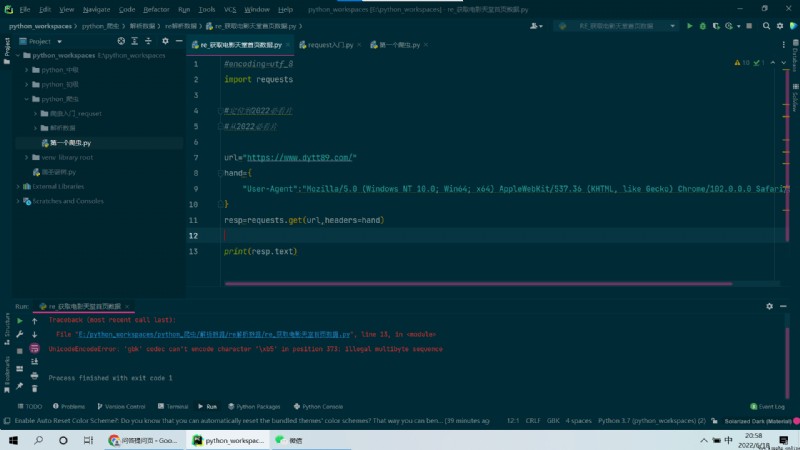Open run configuration selector dropdown
Image resolution: width=800 pixels, height=450 pixels.
pos(616,26)
